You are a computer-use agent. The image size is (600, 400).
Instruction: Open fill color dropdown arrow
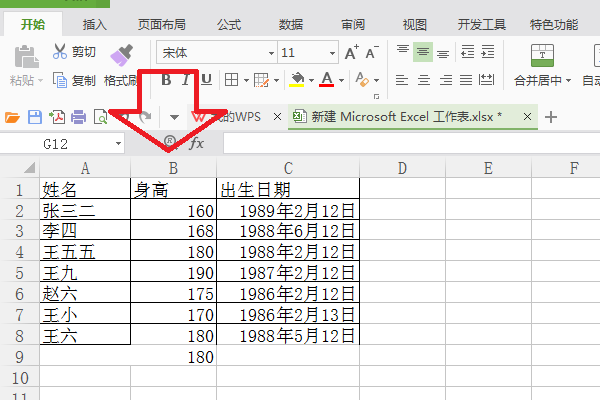tap(311, 80)
